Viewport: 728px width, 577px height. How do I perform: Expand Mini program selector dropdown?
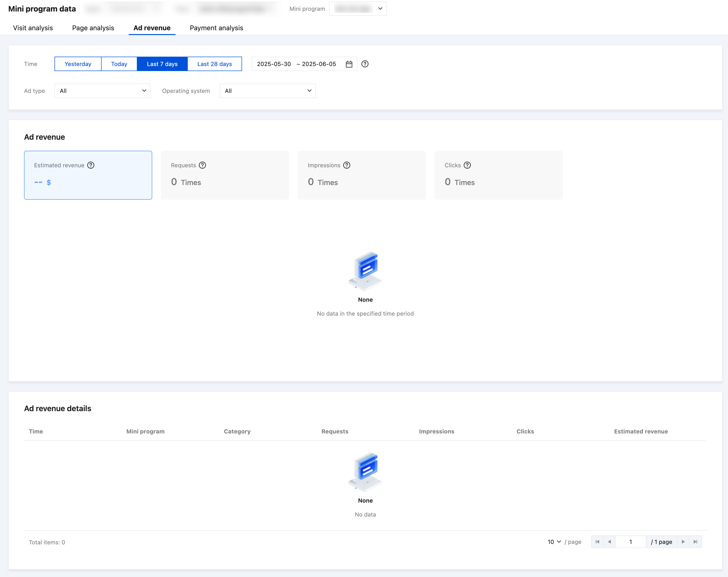click(358, 8)
